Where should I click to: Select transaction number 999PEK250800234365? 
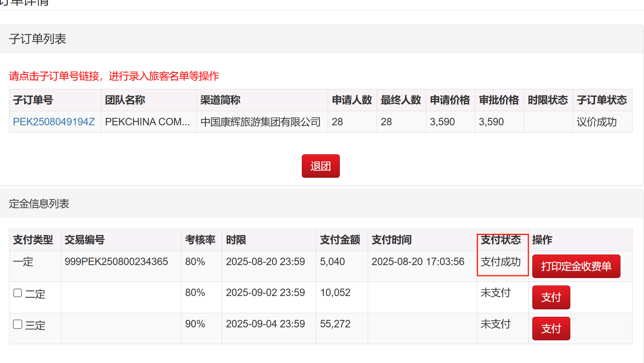pyautogui.click(x=116, y=262)
